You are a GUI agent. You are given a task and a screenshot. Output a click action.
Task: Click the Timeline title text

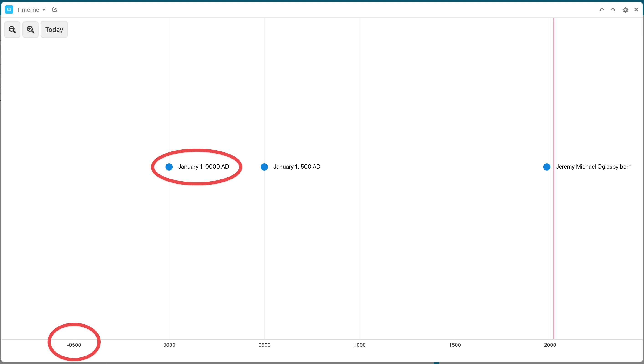(28, 10)
